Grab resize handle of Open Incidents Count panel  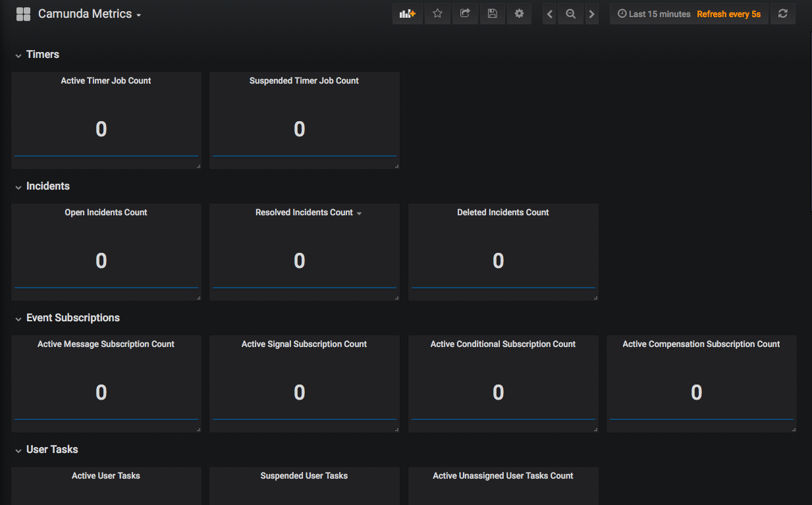click(198, 298)
